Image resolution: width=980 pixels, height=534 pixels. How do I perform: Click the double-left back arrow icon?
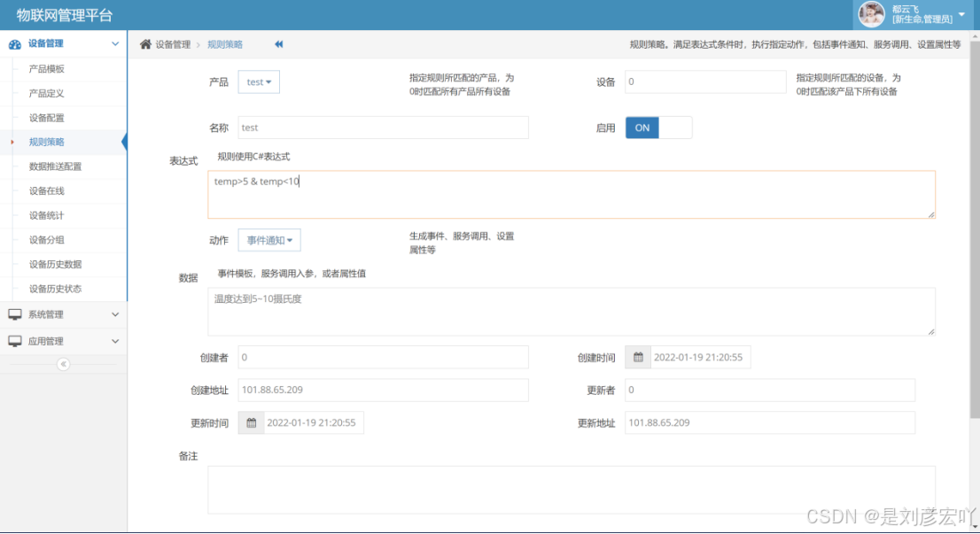coord(279,44)
